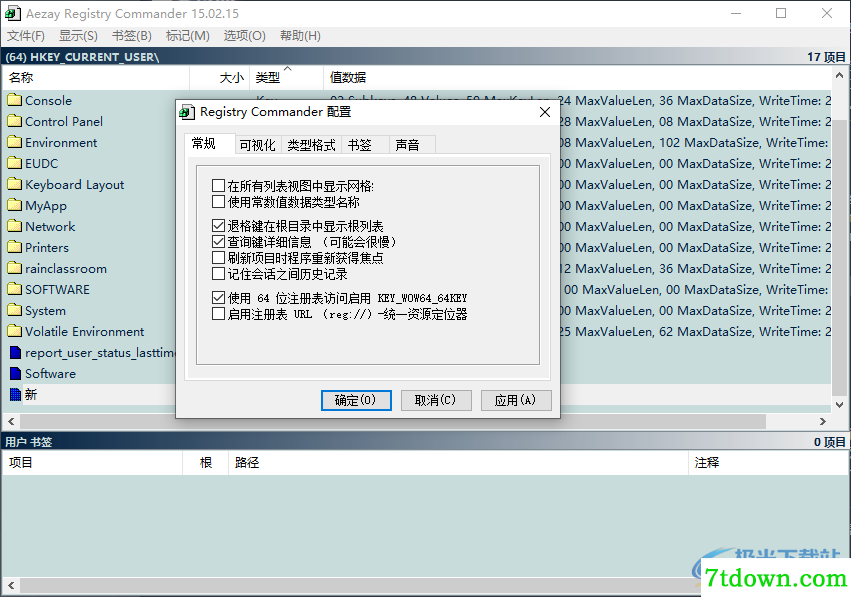Open the 类型格式 tab

pos(311,145)
